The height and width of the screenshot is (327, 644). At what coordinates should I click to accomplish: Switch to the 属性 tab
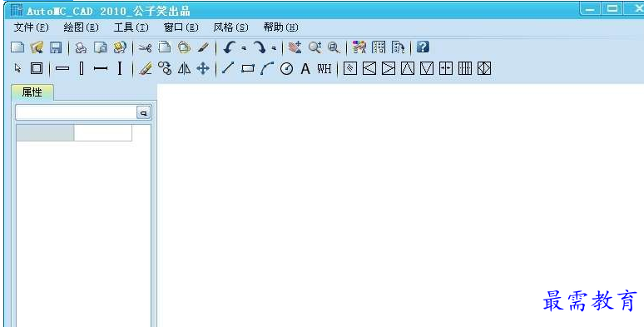(x=32, y=92)
